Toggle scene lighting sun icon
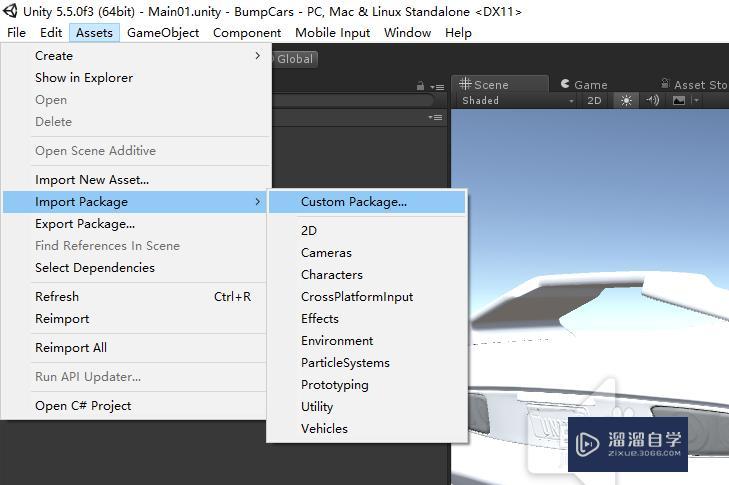 (x=626, y=100)
